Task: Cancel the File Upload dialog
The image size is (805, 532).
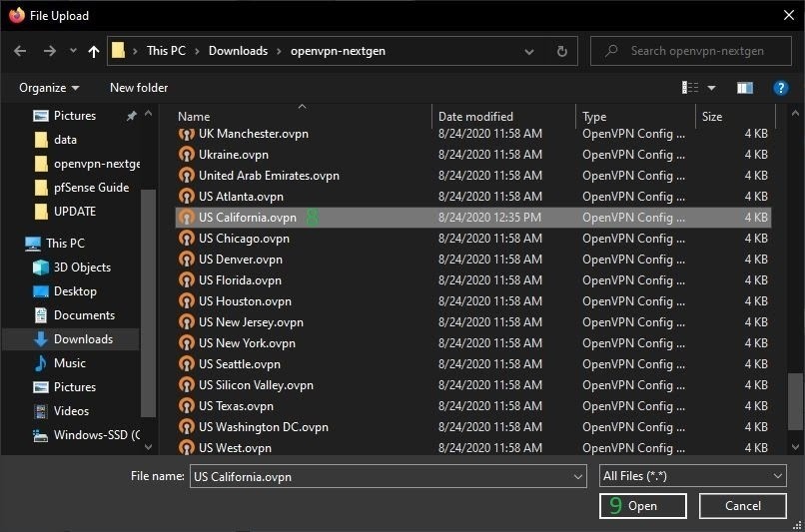Action: tap(742, 506)
